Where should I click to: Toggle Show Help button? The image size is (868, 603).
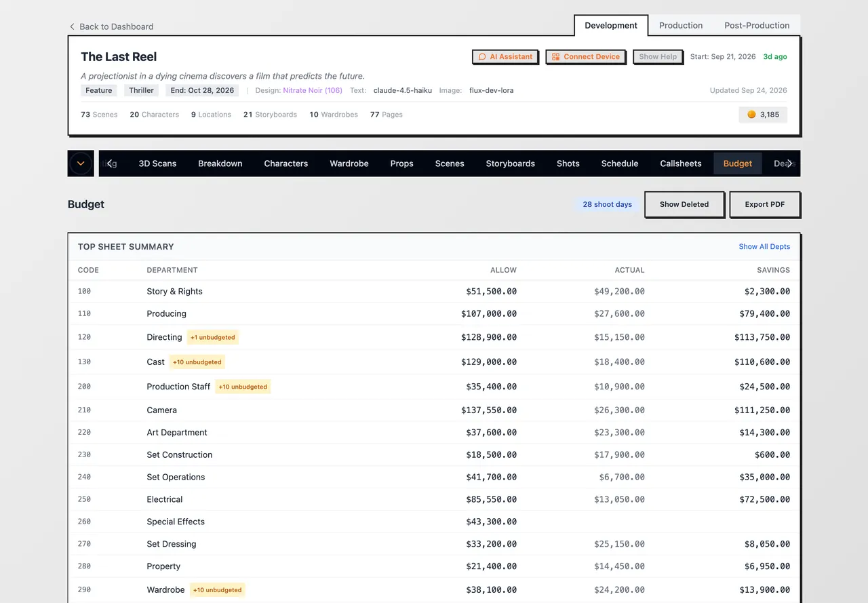pyautogui.click(x=657, y=57)
